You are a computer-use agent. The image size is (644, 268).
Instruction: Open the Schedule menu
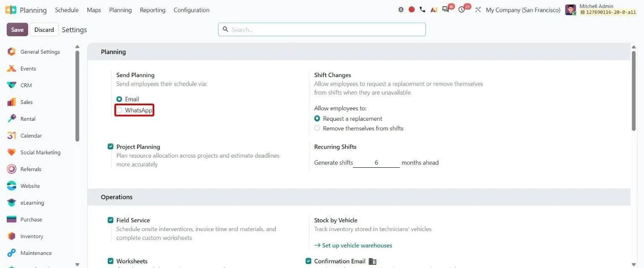click(67, 10)
